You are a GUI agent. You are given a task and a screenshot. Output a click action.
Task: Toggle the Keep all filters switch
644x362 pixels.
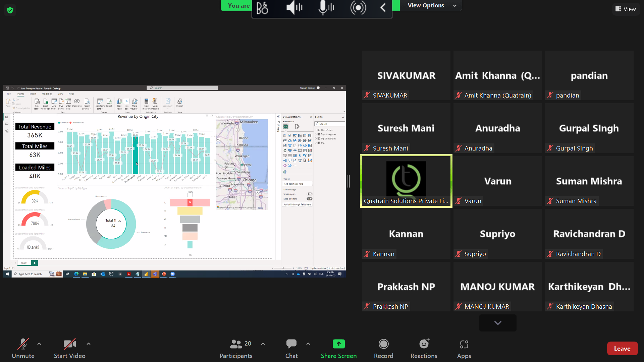coord(310,199)
